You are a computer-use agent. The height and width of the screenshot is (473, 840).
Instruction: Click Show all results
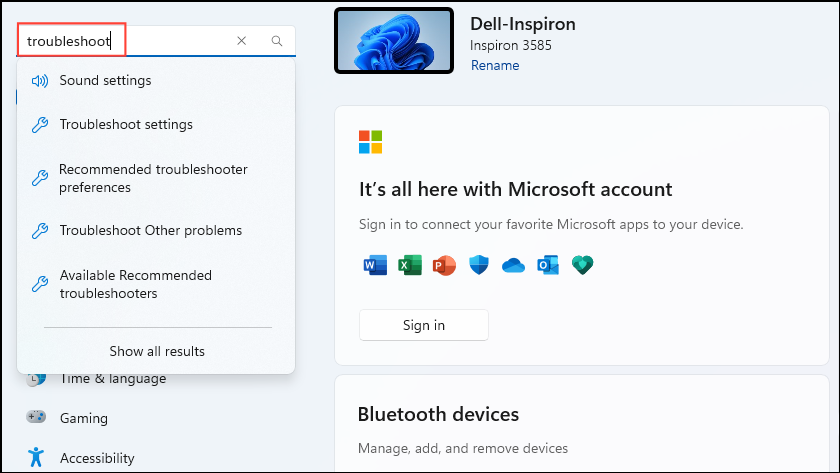[x=157, y=351]
